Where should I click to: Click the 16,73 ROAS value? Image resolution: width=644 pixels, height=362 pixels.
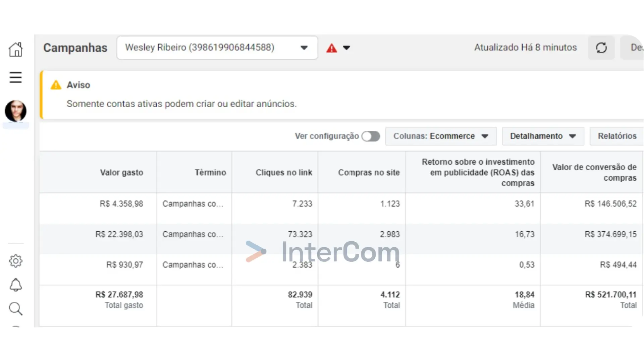tap(525, 234)
